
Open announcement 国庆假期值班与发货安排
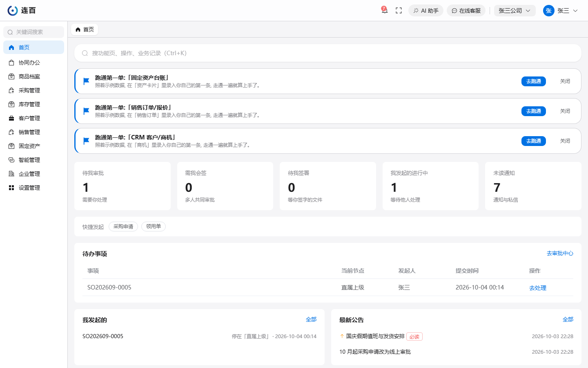(x=375, y=337)
